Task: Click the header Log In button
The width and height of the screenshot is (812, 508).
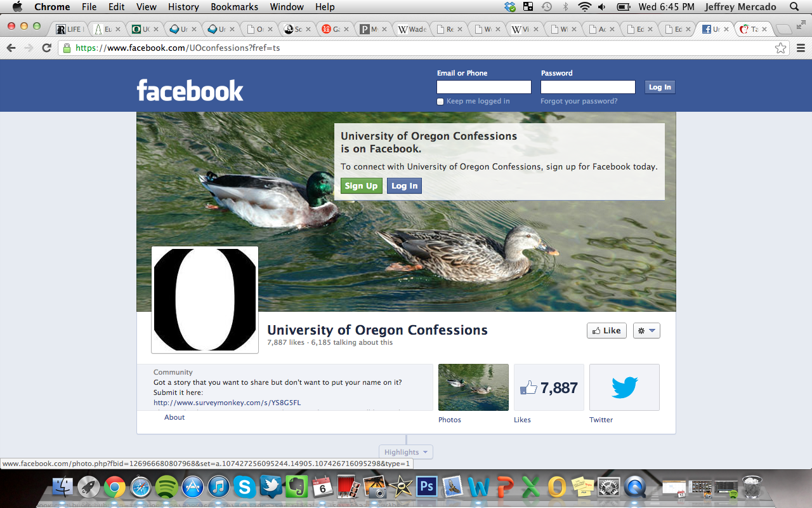Action: 660,87
